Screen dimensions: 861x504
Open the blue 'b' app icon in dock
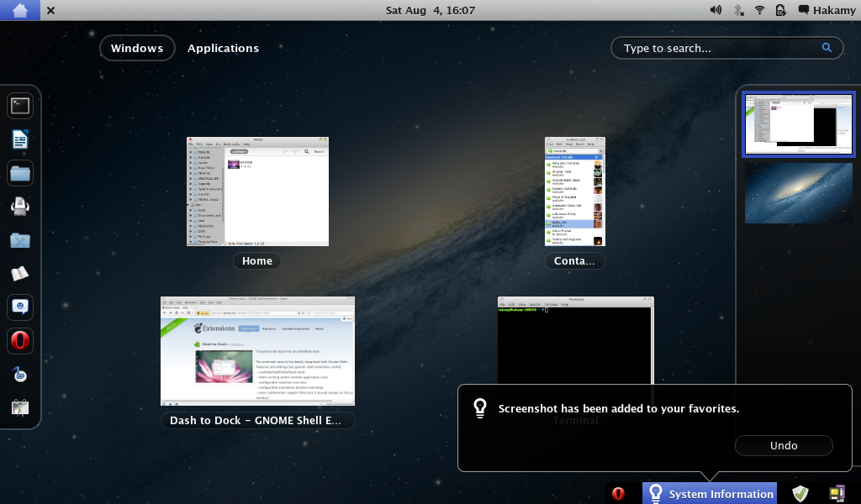(20, 375)
